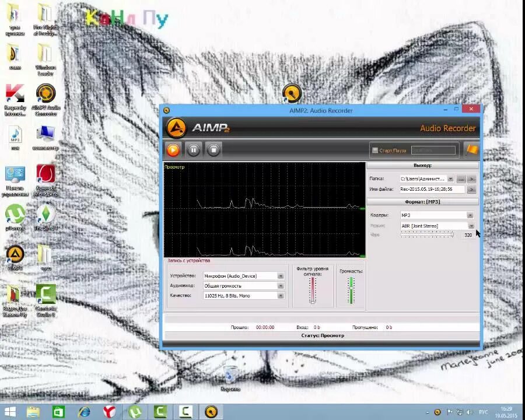Open the Kaspersky Internet Security desktop icon
Screen dimensions: 525x420
(x=15, y=100)
